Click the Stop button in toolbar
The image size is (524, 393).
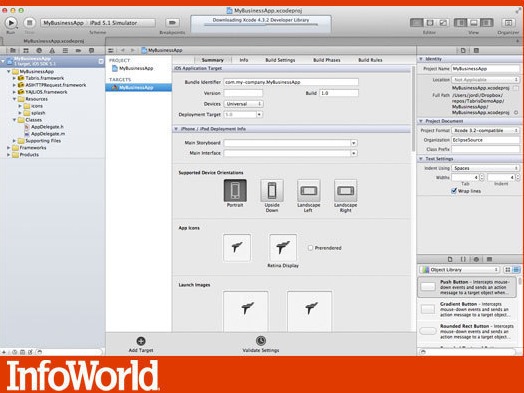(29, 23)
